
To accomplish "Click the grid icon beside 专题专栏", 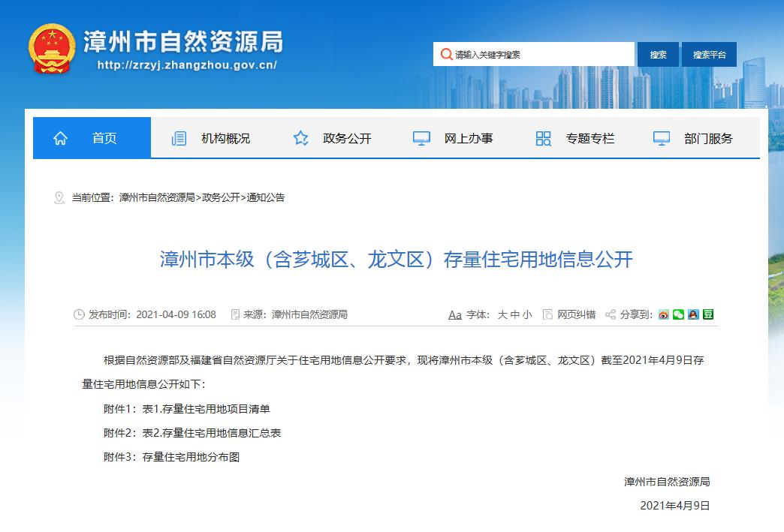I will pos(542,138).
